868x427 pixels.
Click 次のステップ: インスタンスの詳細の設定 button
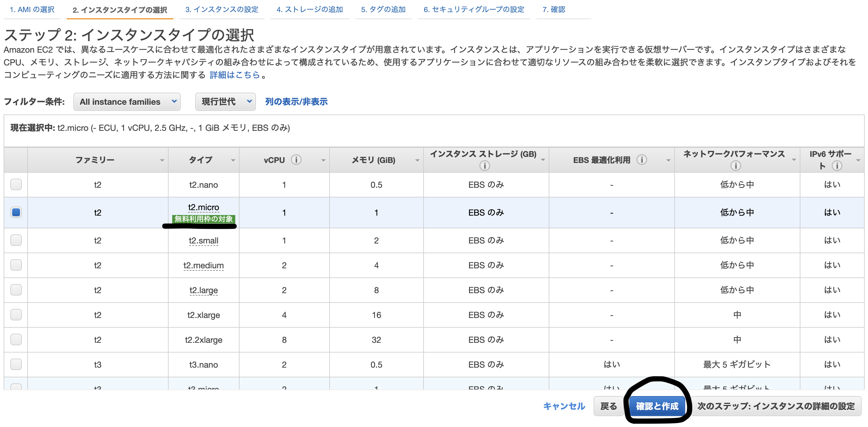(776, 406)
